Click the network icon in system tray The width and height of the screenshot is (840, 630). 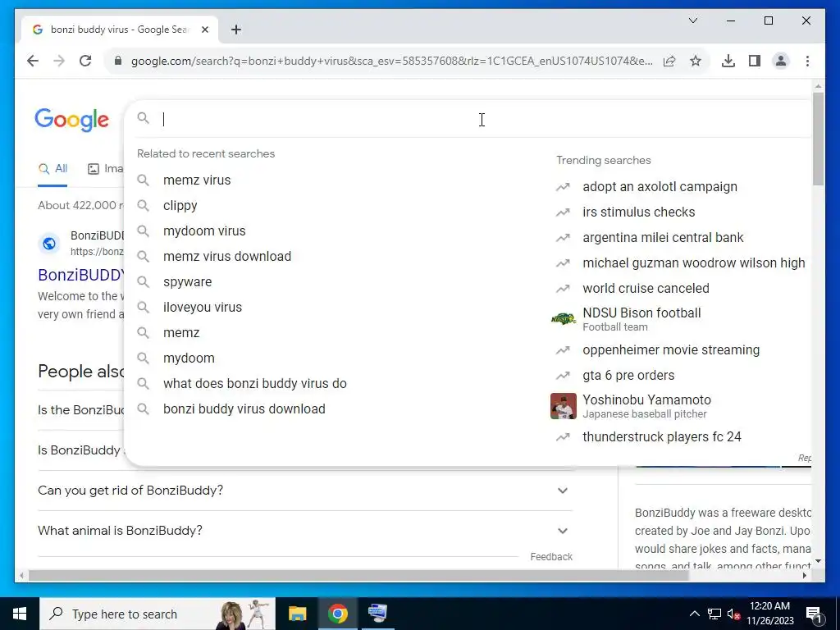pyautogui.click(x=714, y=614)
